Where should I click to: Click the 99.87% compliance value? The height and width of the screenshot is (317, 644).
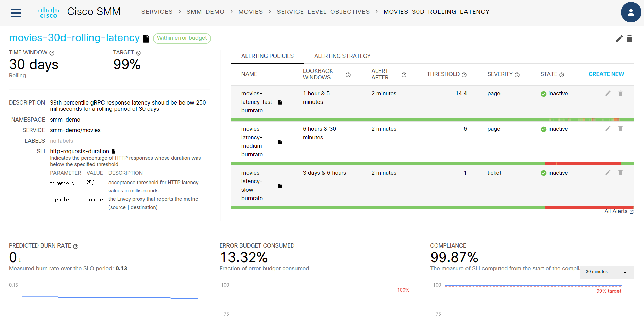454,257
